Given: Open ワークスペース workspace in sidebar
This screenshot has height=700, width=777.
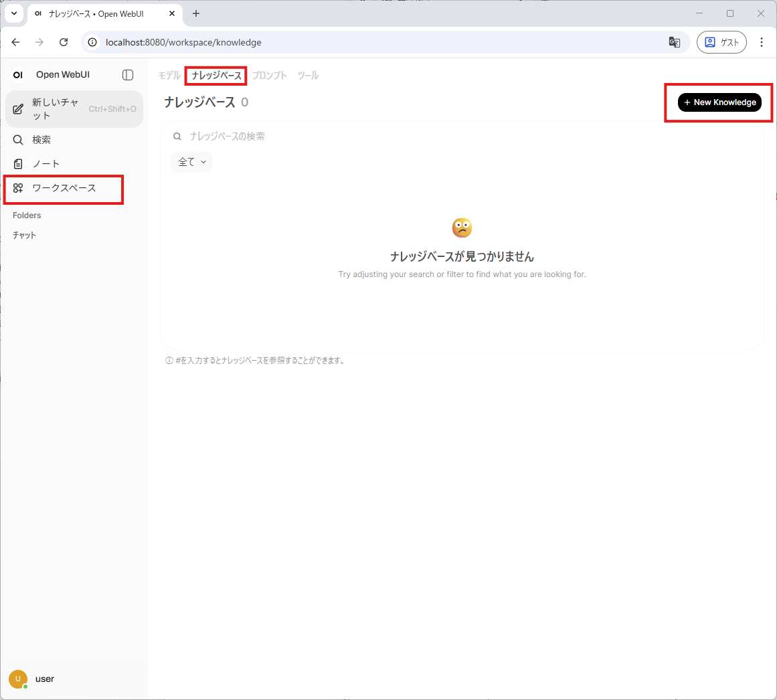Looking at the screenshot, I should coord(64,188).
